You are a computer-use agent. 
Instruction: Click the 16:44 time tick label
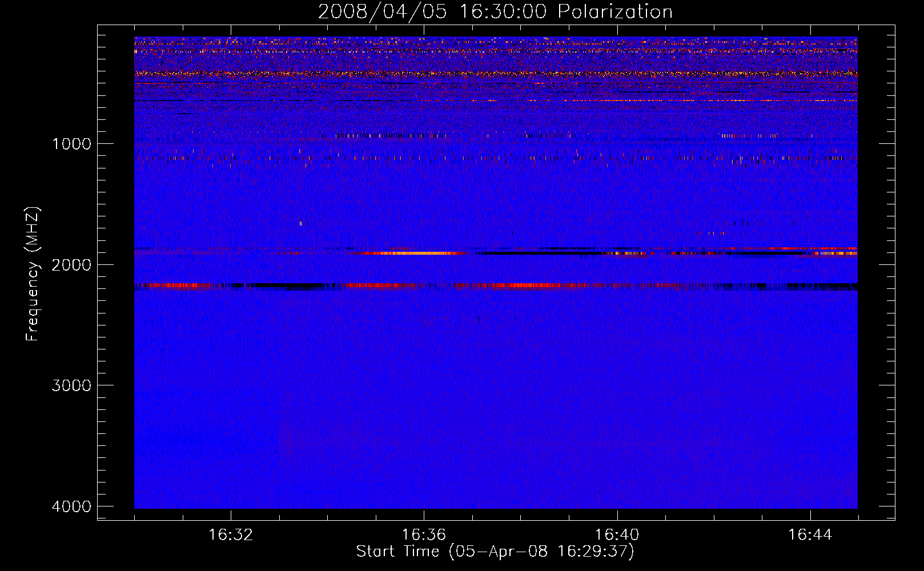pos(810,535)
